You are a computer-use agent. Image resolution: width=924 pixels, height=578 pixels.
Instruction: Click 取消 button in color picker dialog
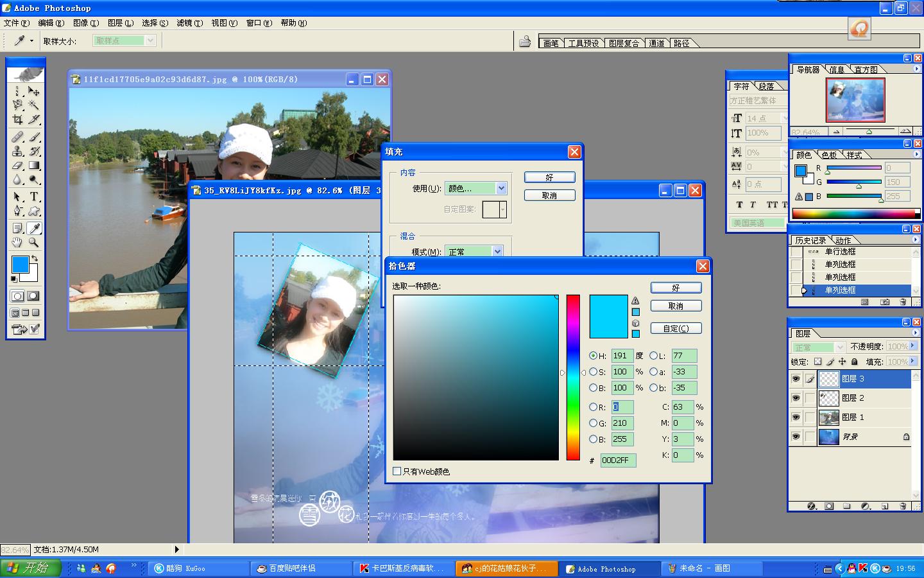point(676,306)
